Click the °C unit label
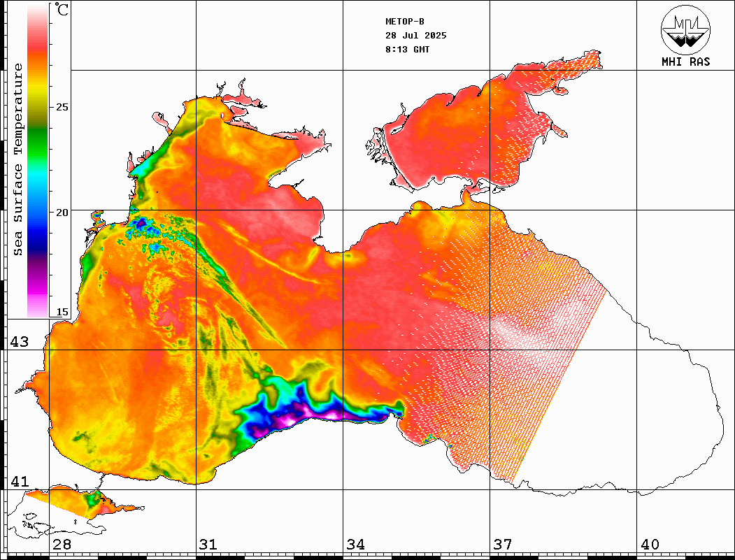735x560 pixels. tap(62, 9)
